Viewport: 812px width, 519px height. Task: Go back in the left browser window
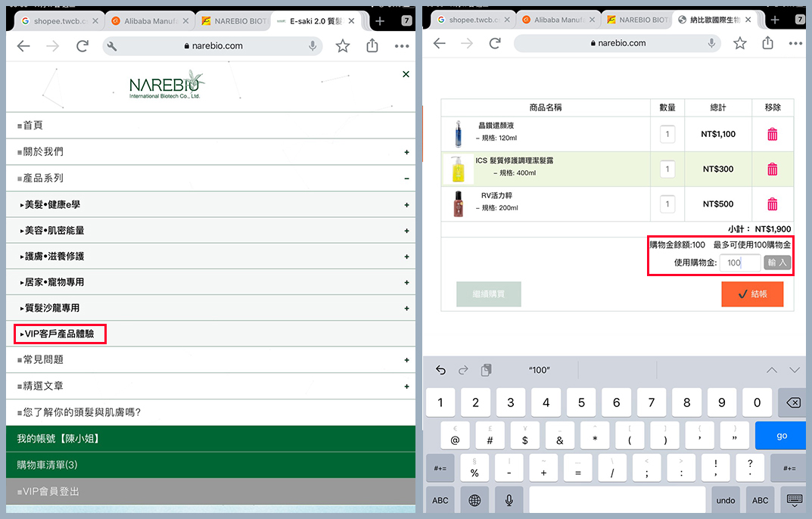[x=23, y=46]
